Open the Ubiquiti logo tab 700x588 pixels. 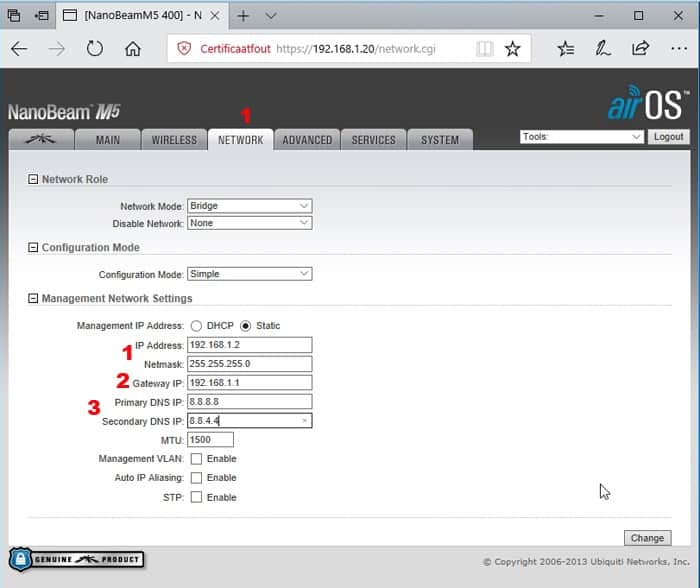click(x=41, y=140)
